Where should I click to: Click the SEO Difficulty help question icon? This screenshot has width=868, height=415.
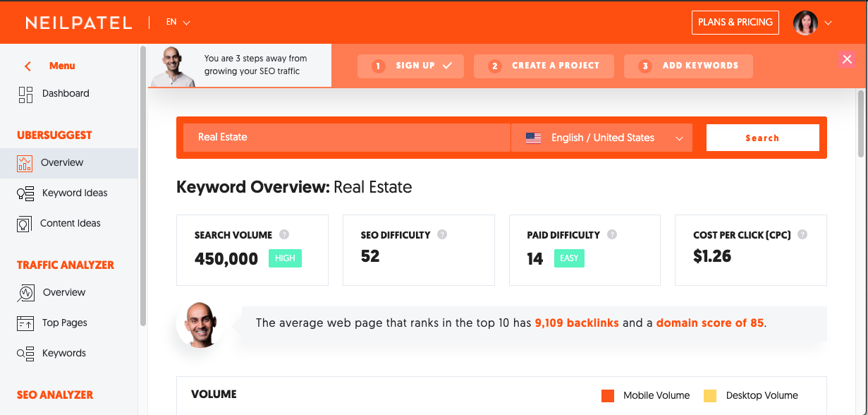(x=442, y=235)
